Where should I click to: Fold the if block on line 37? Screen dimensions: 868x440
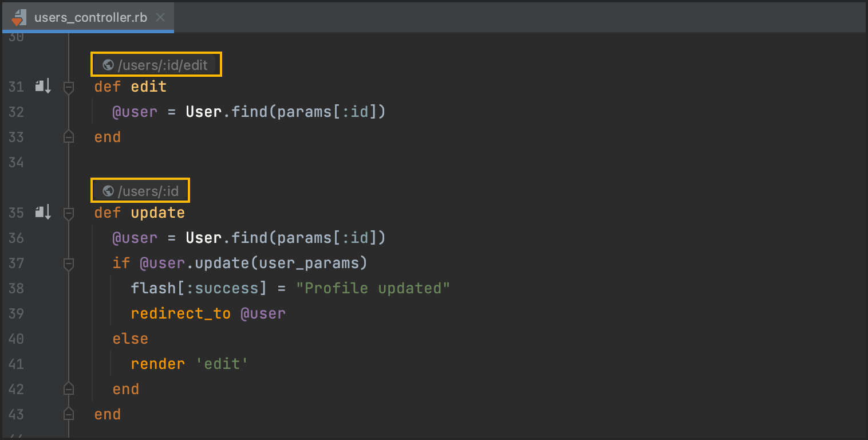click(69, 264)
